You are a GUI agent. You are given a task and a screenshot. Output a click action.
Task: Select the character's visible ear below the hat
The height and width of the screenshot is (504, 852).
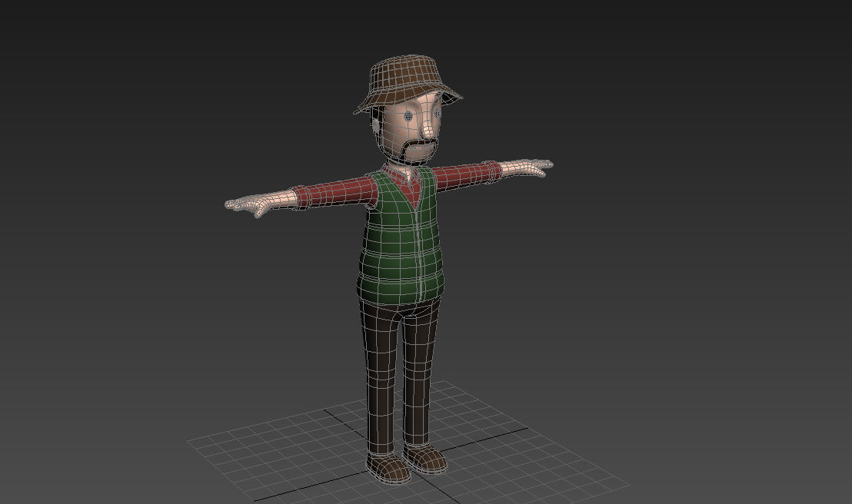click(377, 126)
